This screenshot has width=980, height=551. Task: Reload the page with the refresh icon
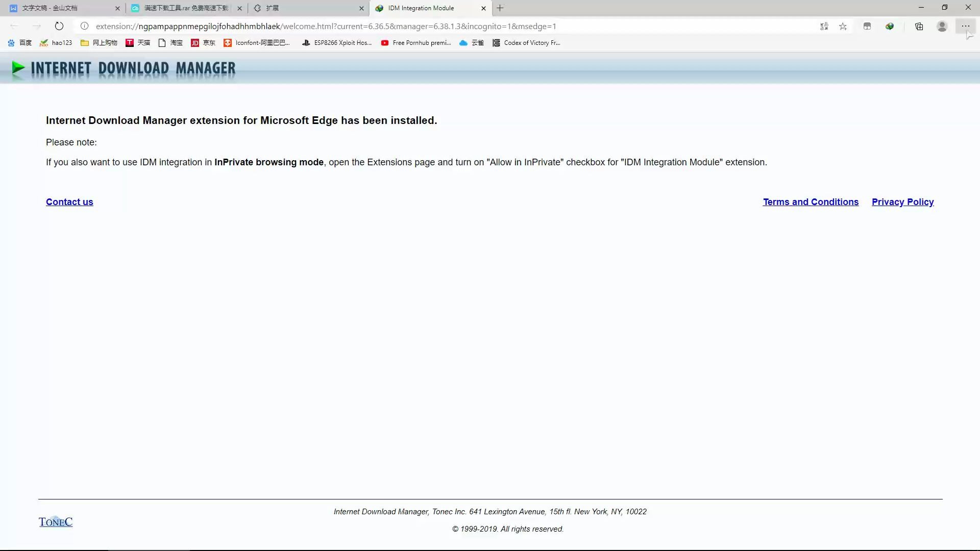[59, 26]
